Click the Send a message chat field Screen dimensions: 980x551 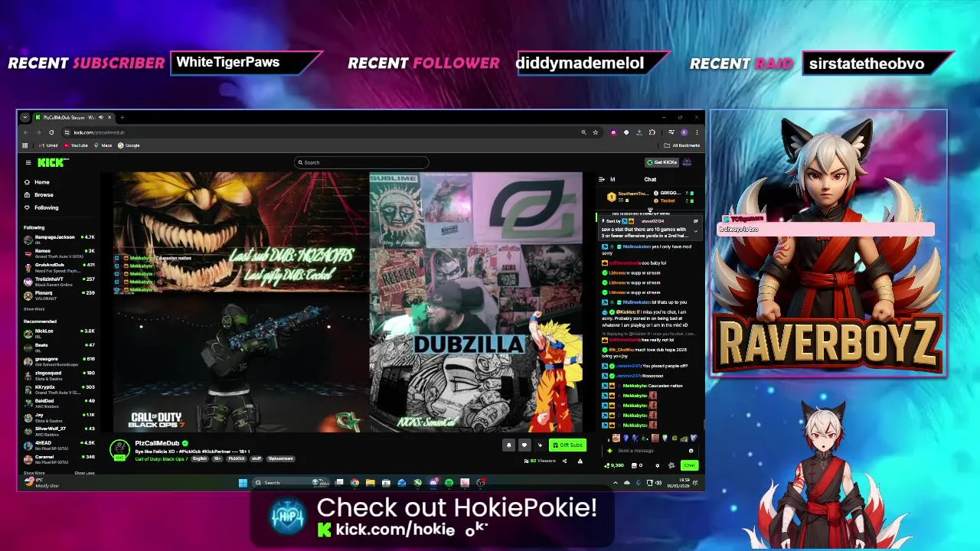click(651, 451)
